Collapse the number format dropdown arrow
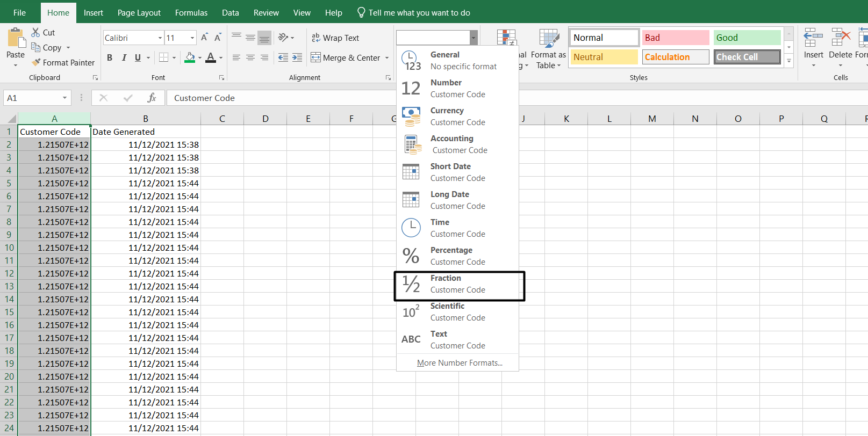This screenshot has height=436, width=868. click(474, 38)
